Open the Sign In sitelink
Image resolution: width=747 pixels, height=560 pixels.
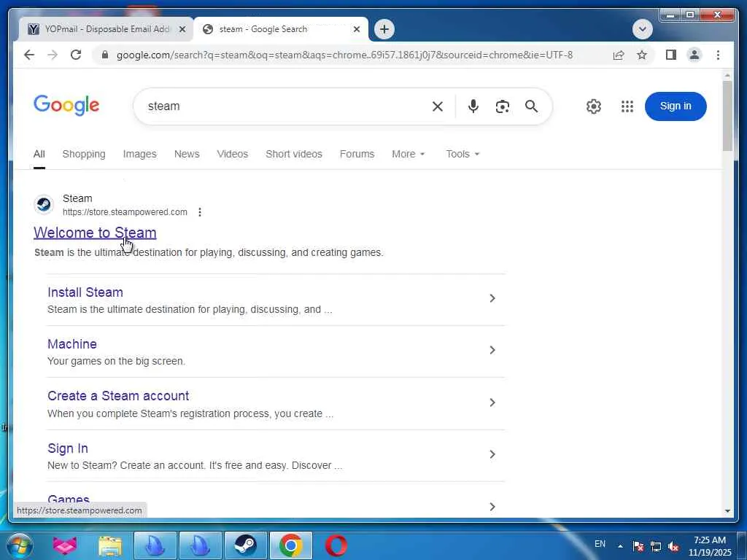(68, 448)
